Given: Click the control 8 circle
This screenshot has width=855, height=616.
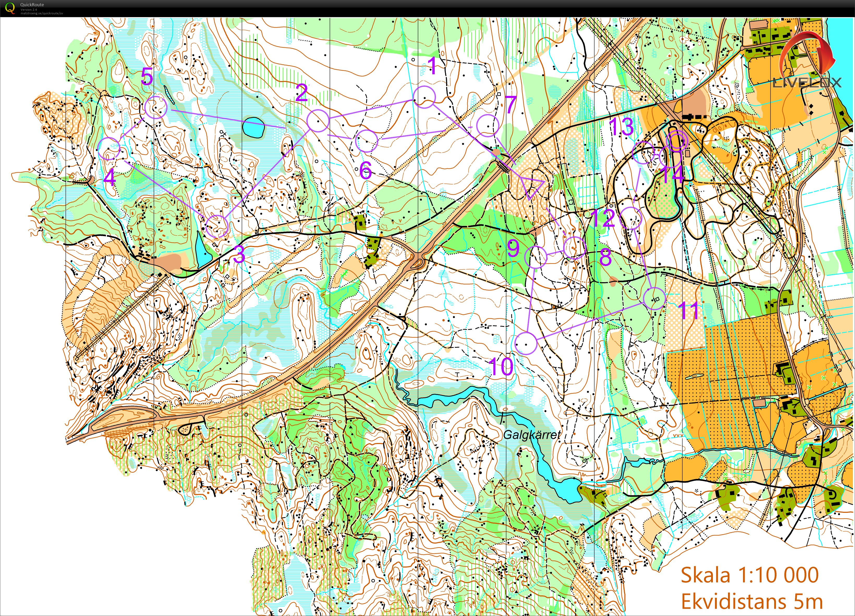Looking at the screenshot, I should tap(574, 248).
